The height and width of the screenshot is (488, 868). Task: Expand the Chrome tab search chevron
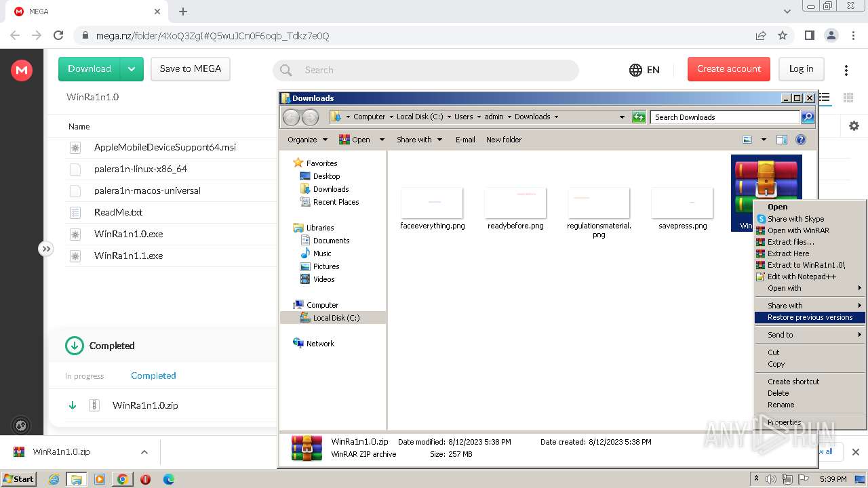787,12
